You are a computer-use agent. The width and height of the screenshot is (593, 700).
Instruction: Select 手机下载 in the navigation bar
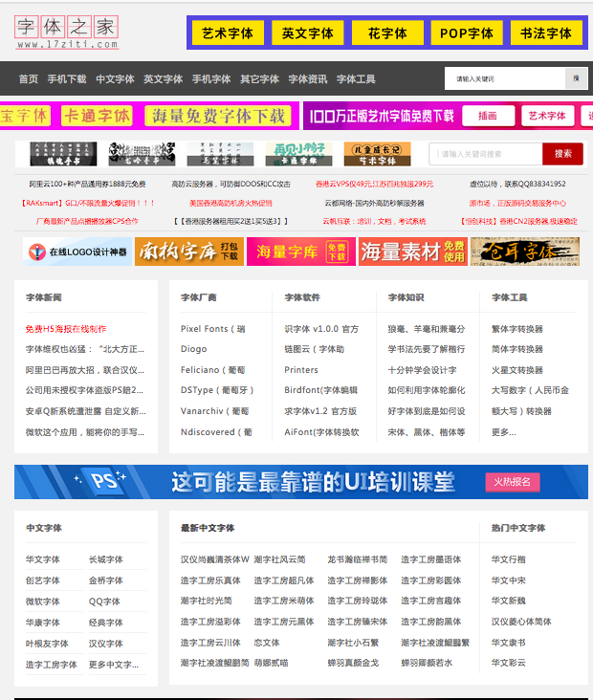pyautogui.click(x=67, y=79)
